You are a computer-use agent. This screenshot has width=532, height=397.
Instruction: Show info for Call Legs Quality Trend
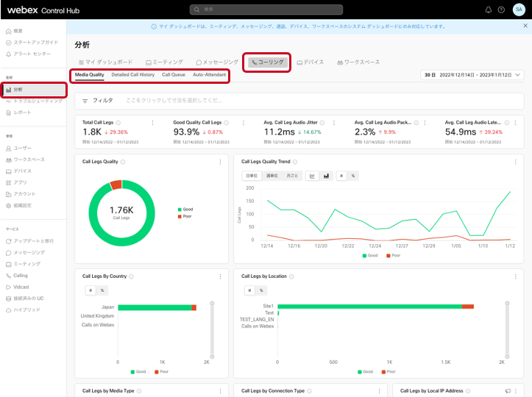click(295, 162)
